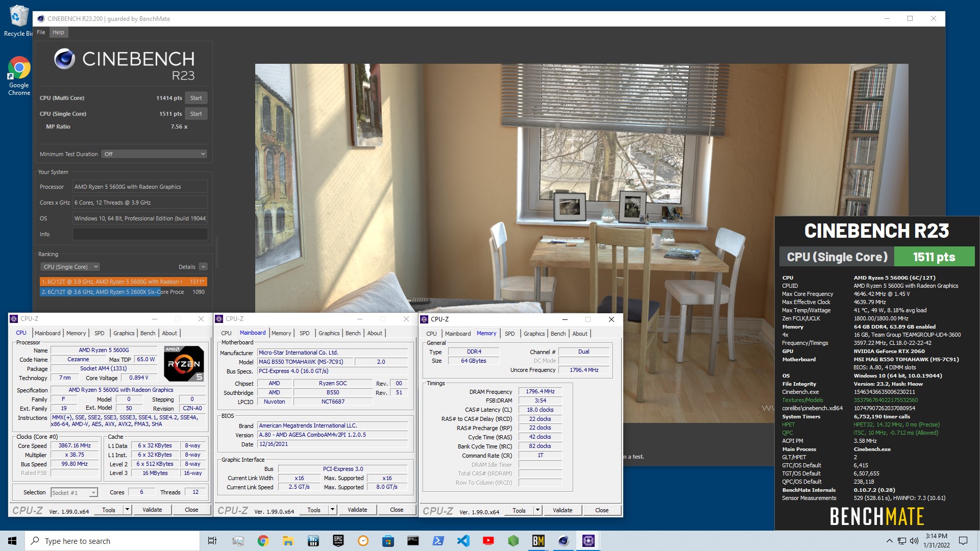This screenshot has width=980, height=551.
Task: Click the Tools button in leftmost CPU-Z
Action: tap(109, 510)
